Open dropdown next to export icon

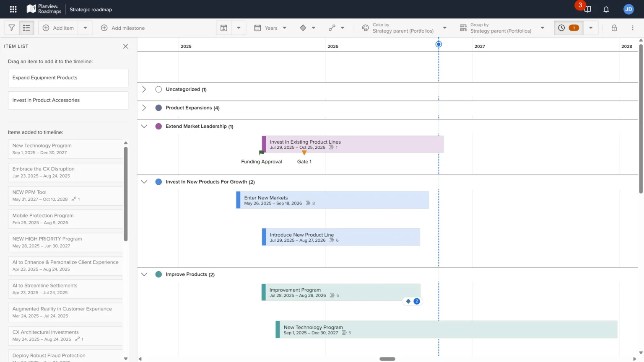pyautogui.click(x=239, y=28)
